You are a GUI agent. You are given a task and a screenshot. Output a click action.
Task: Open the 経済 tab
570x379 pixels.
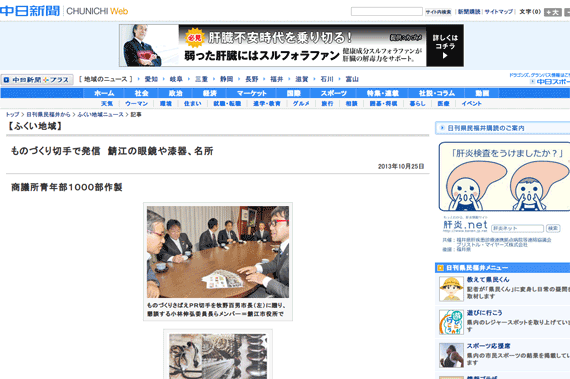209,93
